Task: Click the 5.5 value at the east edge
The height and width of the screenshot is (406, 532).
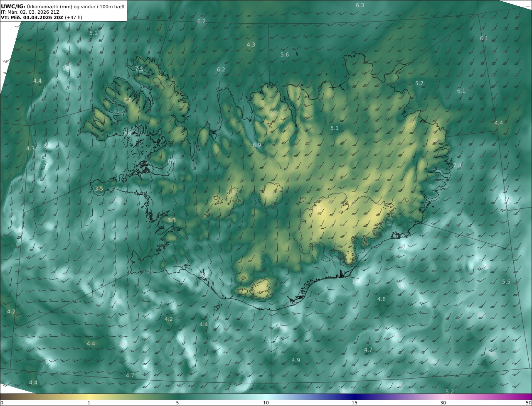Action: click(x=506, y=281)
